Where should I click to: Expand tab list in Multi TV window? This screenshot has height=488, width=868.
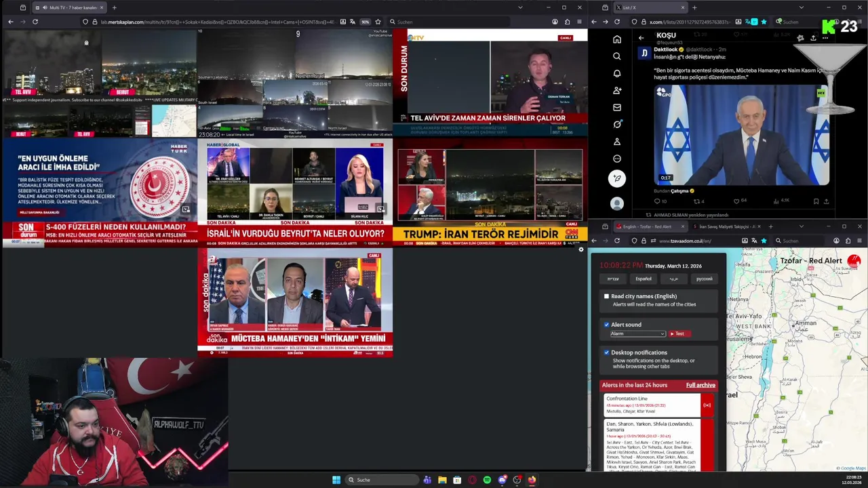[x=520, y=7]
